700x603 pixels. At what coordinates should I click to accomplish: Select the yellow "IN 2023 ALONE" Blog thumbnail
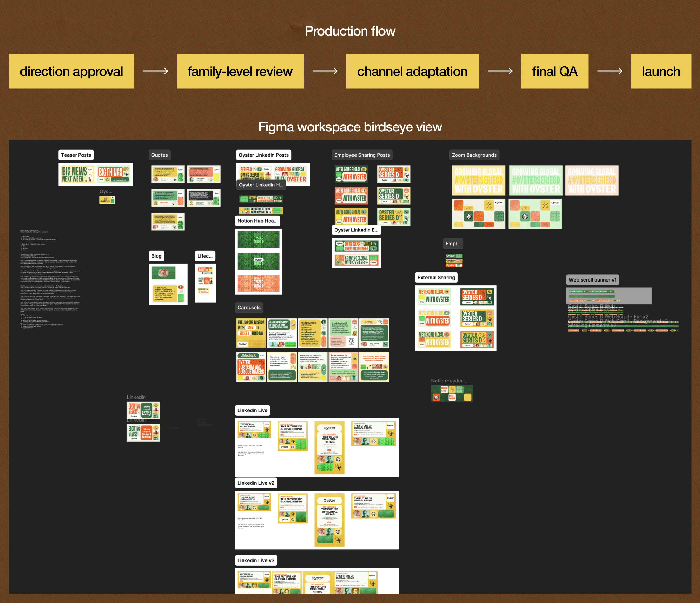pos(168,293)
